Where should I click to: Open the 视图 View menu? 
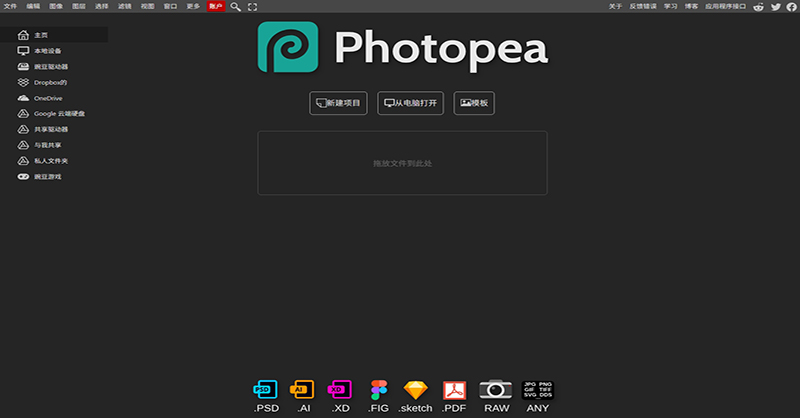(x=148, y=7)
